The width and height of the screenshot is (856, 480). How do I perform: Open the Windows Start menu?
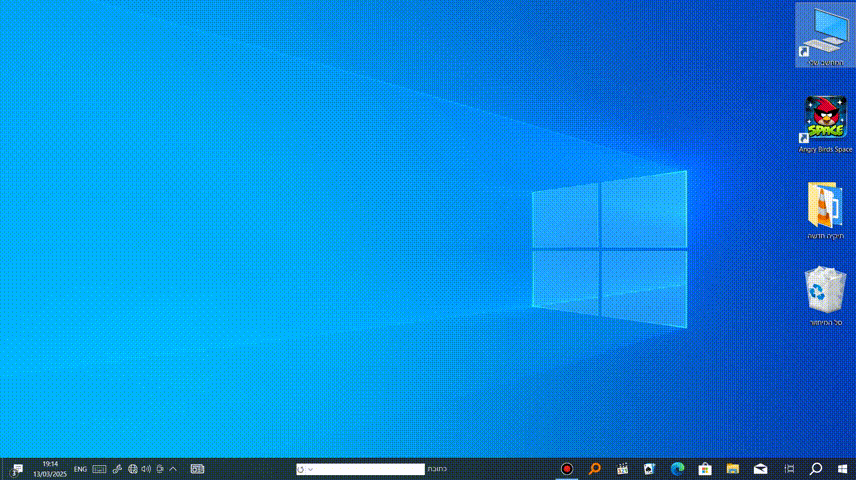pos(842,469)
